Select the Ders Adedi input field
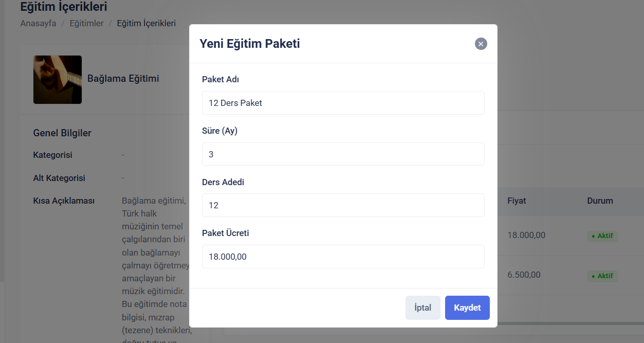Screen dimensions: 644x343 click(x=343, y=205)
